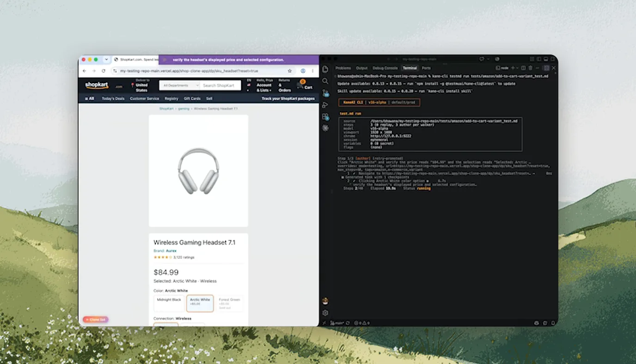
Task: Open the ShopKart Cart icon
Action: [x=305, y=85]
